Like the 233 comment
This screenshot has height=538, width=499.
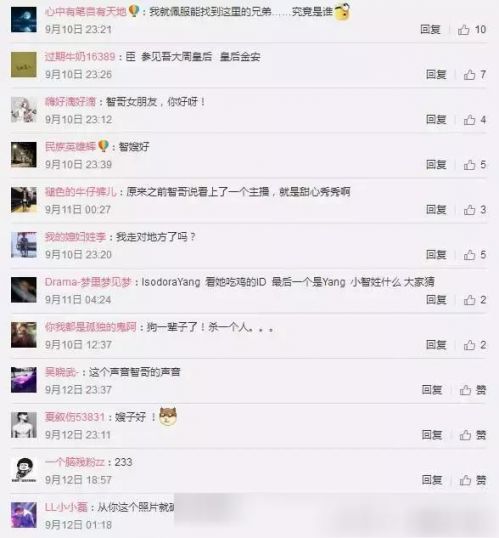click(x=473, y=480)
